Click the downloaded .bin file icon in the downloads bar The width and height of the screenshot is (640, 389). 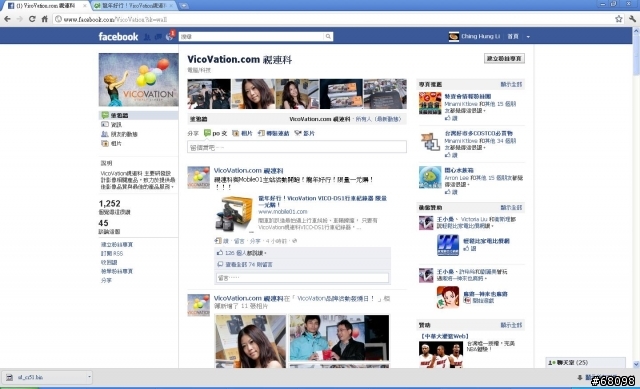tap(9, 377)
